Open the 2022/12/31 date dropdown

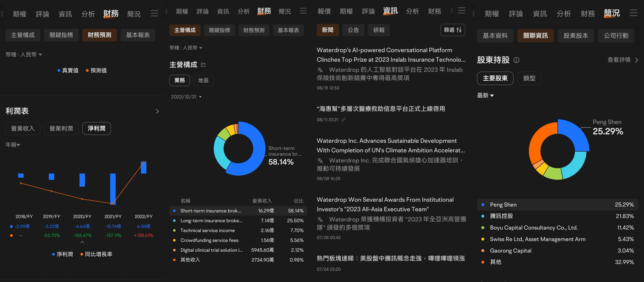tap(186, 97)
